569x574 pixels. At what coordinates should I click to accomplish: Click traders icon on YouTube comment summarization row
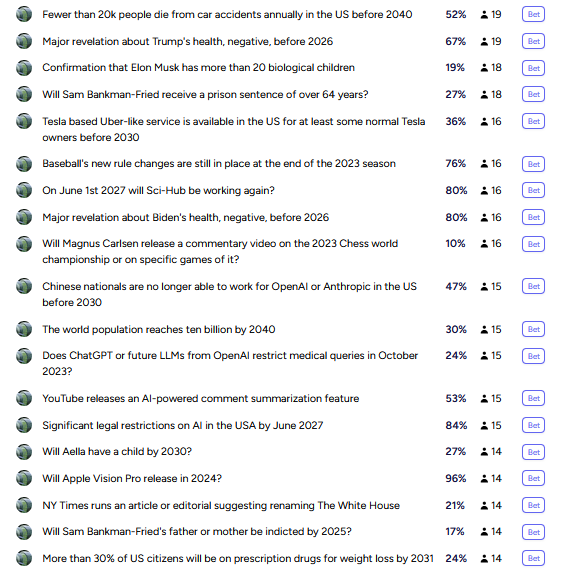(484, 398)
